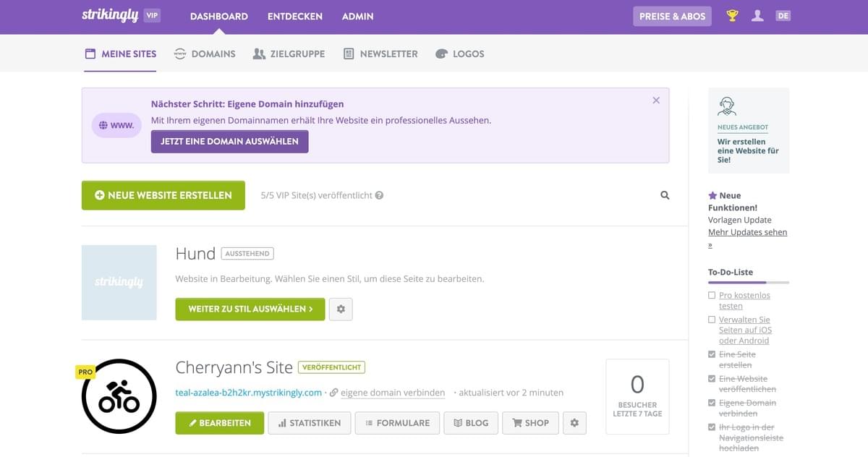Image resolution: width=868 pixels, height=457 pixels.
Task: Open the DE language selector
Action: [783, 15]
